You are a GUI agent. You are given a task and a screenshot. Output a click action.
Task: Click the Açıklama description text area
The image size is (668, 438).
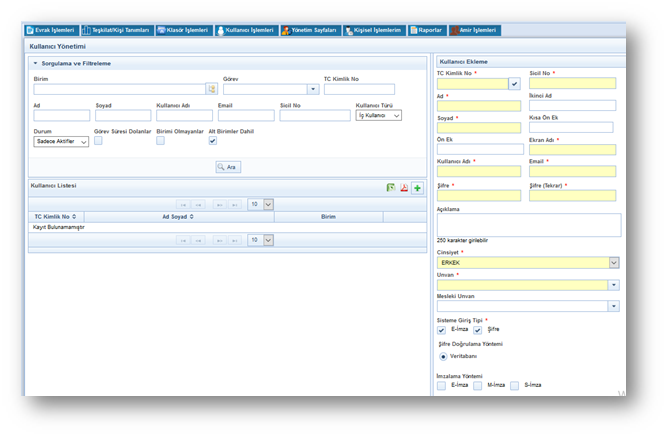528,224
